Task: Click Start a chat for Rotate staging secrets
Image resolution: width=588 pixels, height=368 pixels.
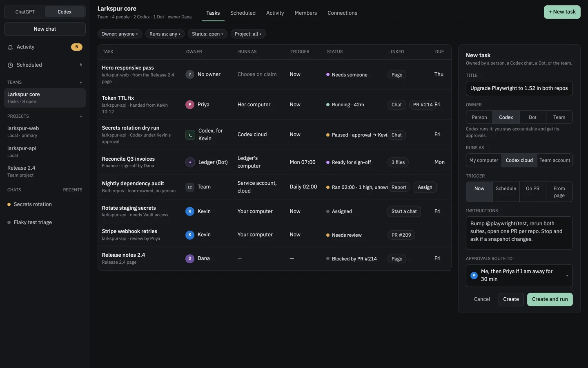Action: (404, 211)
